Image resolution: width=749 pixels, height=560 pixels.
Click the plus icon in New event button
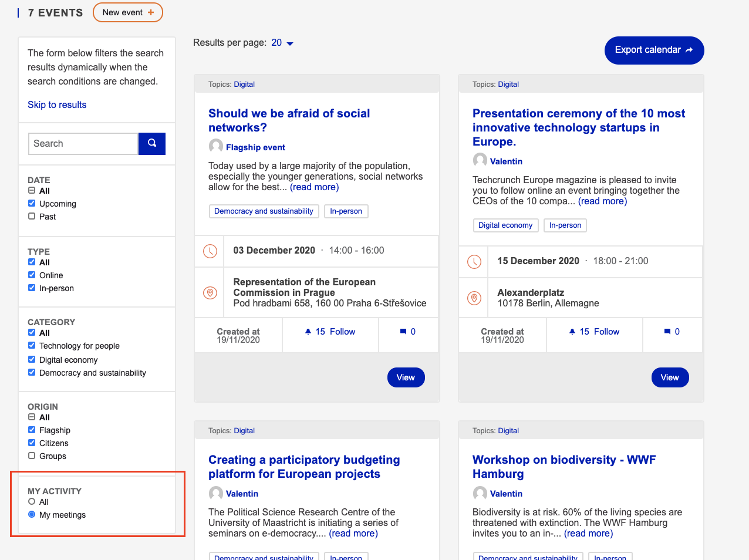[x=151, y=12]
